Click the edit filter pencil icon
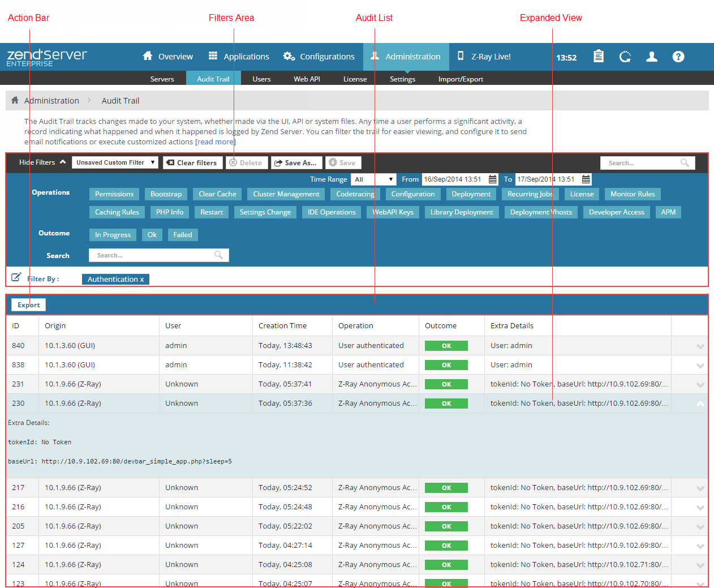Image resolution: width=714 pixels, height=588 pixels. tap(16, 277)
